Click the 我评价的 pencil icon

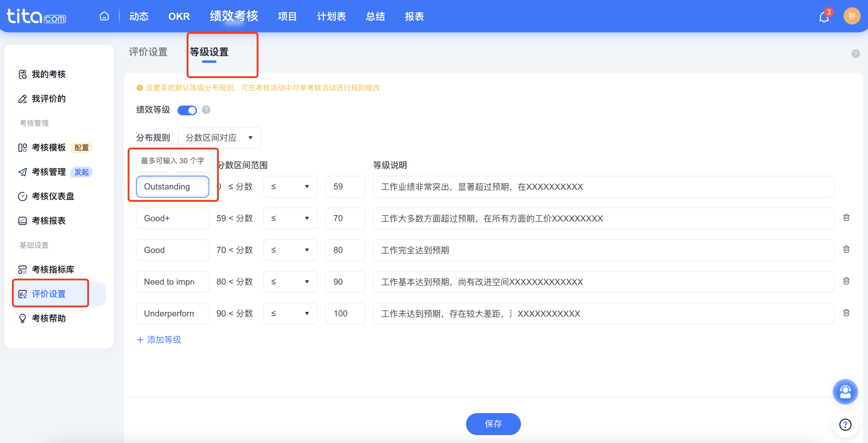click(23, 99)
